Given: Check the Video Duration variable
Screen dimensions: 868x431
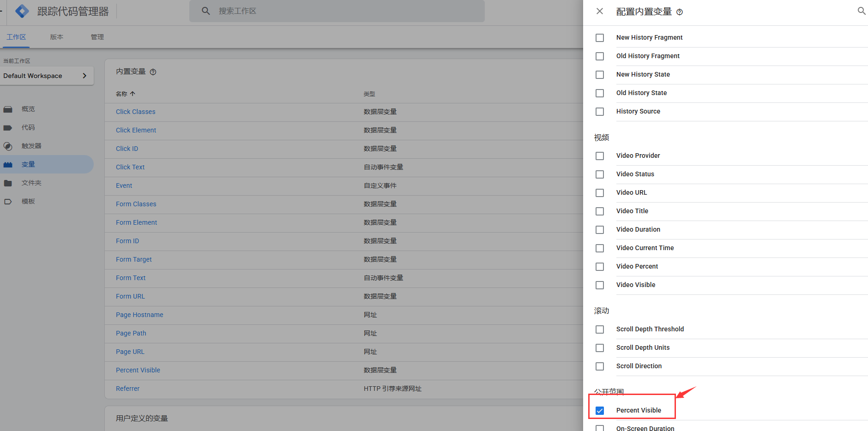Looking at the screenshot, I should pyautogui.click(x=600, y=230).
